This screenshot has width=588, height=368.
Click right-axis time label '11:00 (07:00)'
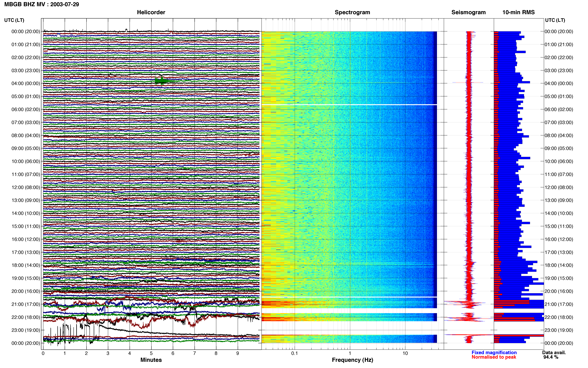pyautogui.click(x=559, y=175)
